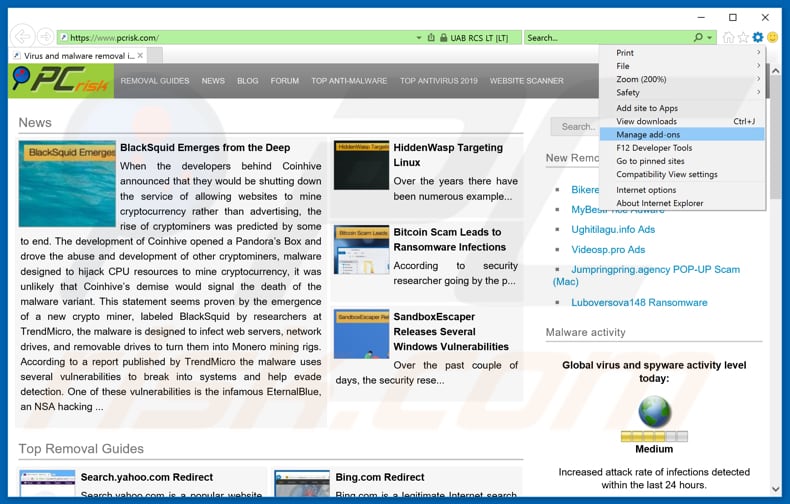This screenshot has height=504, width=790.
Task: Open SandboxEscaper Releases Several Windows Vulnerabilities article
Action: 451,332
